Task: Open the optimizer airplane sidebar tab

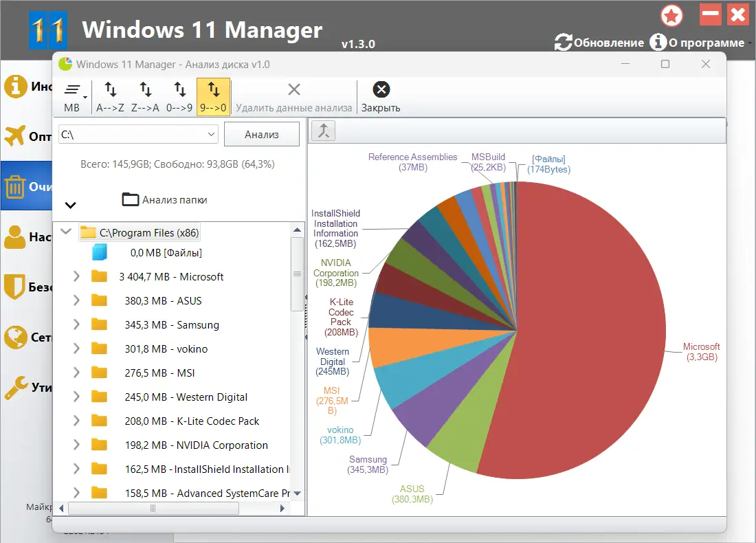Action: coord(14,135)
